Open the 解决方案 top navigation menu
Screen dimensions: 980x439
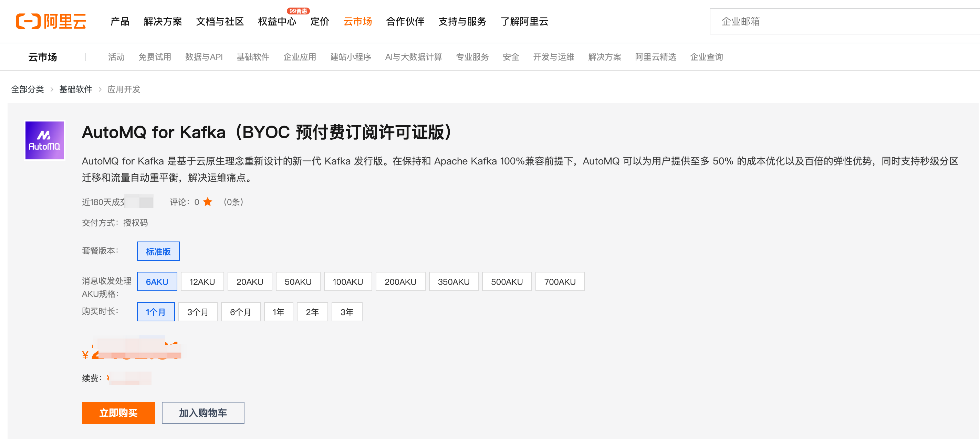pyautogui.click(x=163, y=21)
